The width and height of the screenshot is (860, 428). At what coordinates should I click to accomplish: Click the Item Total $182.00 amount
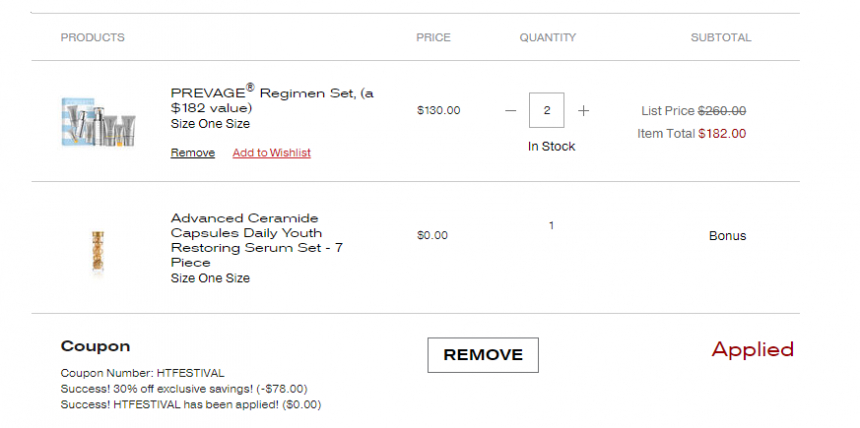(x=722, y=133)
